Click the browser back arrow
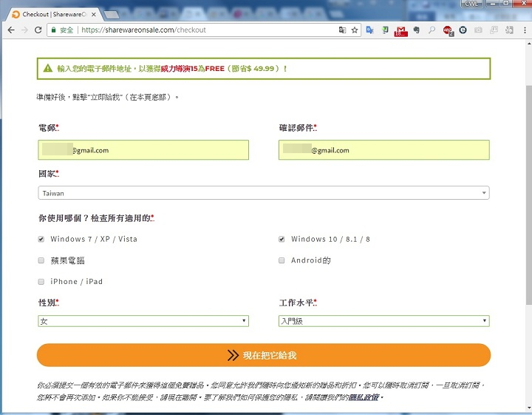Viewport: 532px width, 415px height. pos(10,30)
